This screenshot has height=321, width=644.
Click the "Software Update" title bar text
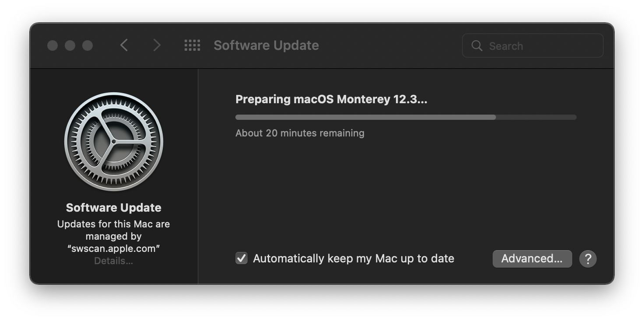click(266, 45)
